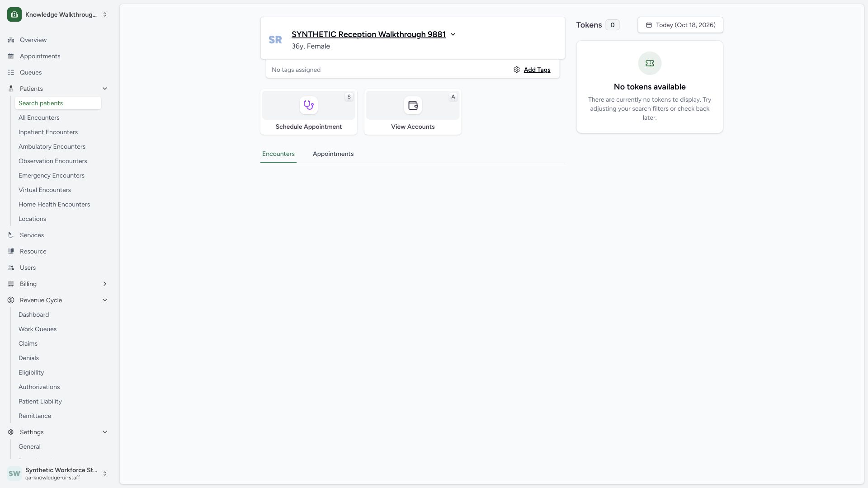
Task: Open Queues in the sidebar
Action: coord(31,72)
